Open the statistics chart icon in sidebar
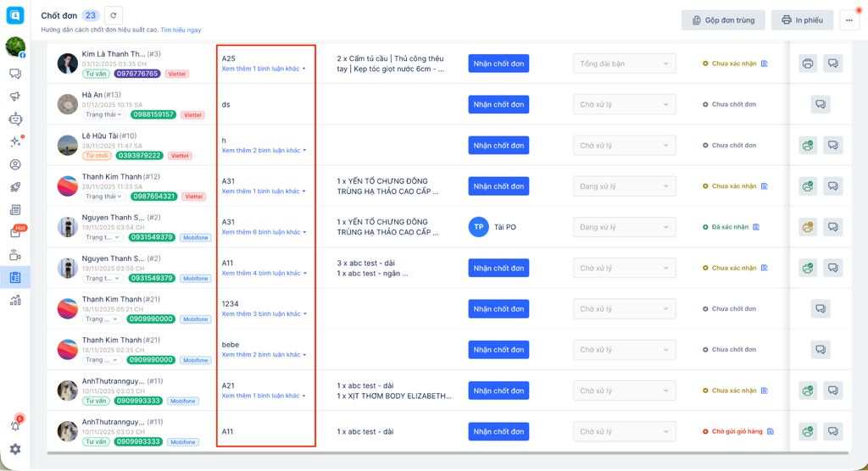Image resolution: width=868 pixels, height=471 pixels. click(x=15, y=300)
